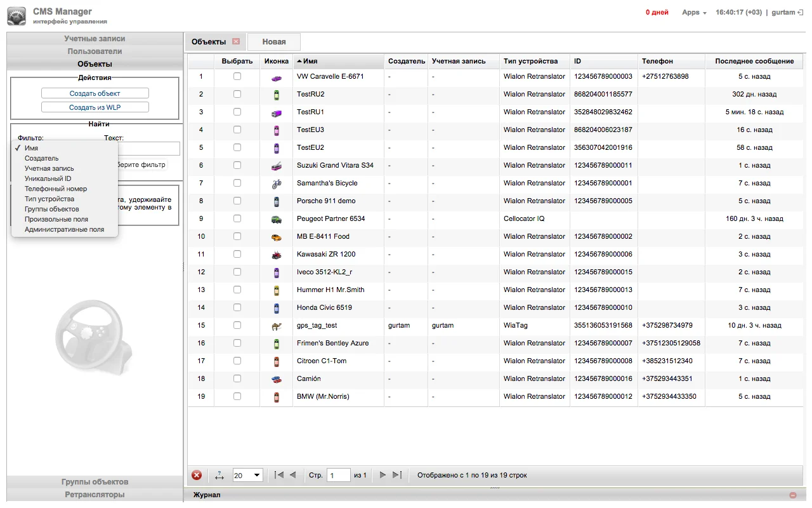The height and width of the screenshot is (508, 812).
Task: Click the next page arrow
Action: coord(383,475)
